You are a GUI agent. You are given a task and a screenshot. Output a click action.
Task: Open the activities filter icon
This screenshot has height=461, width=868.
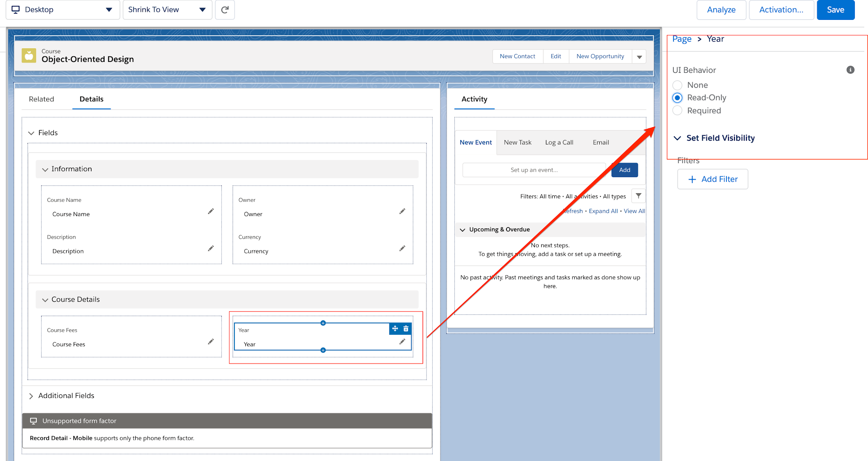click(x=638, y=196)
